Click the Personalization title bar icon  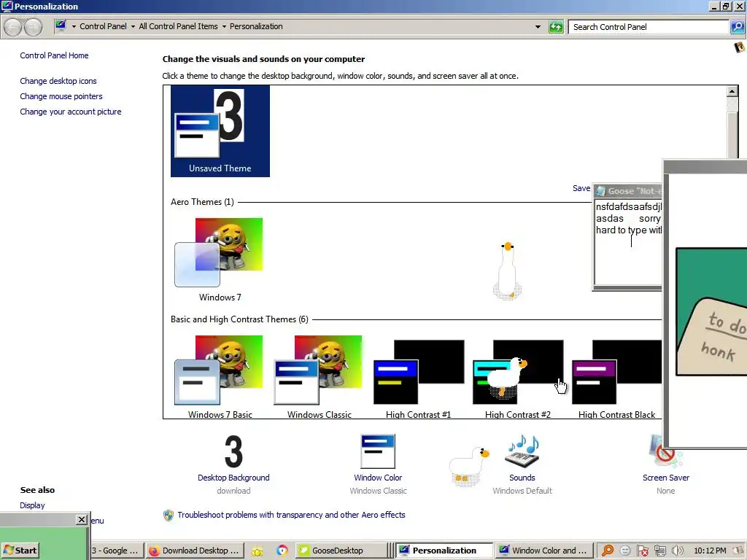coord(7,6)
